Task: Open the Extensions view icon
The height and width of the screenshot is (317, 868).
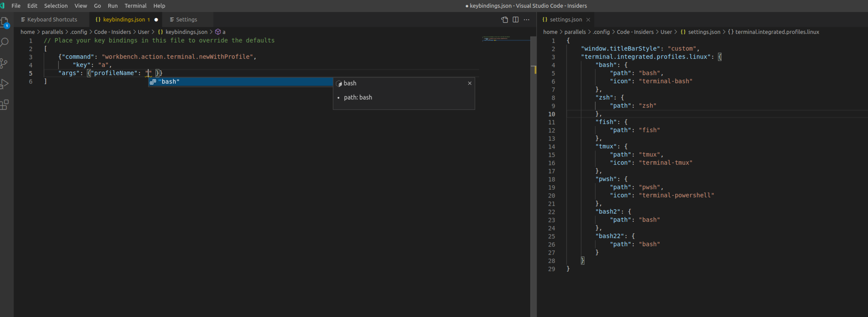Action: tap(4, 104)
